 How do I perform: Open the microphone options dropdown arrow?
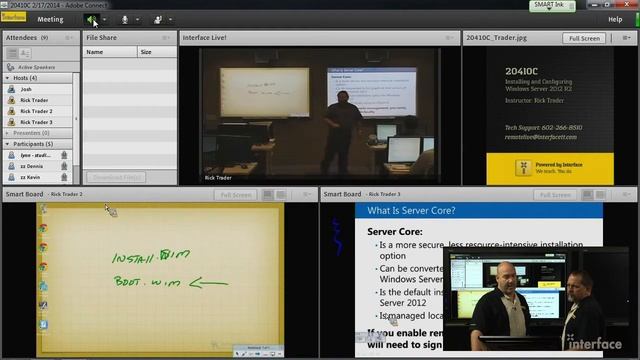pyautogui.click(x=138, y=19)
